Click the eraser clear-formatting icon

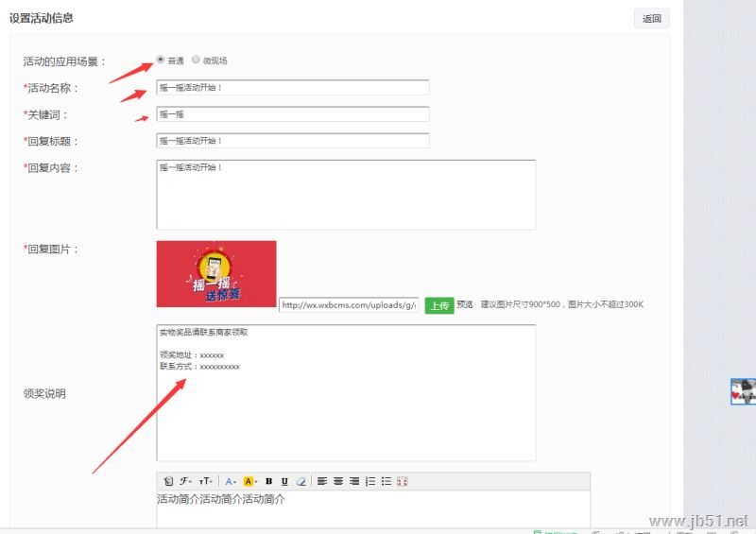[301, 481]
